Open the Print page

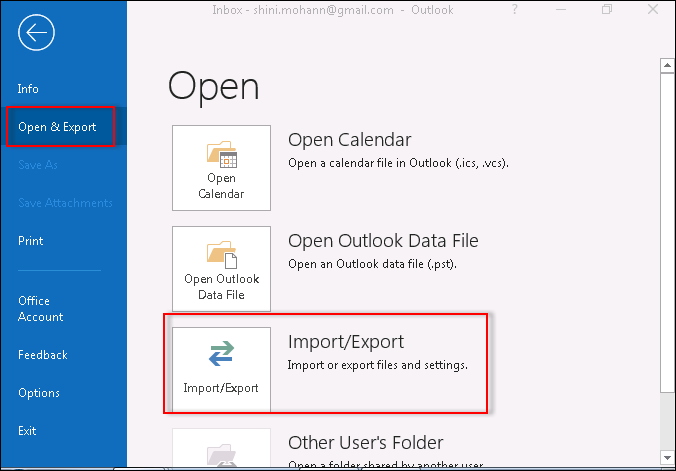click(x=31, y=241)
